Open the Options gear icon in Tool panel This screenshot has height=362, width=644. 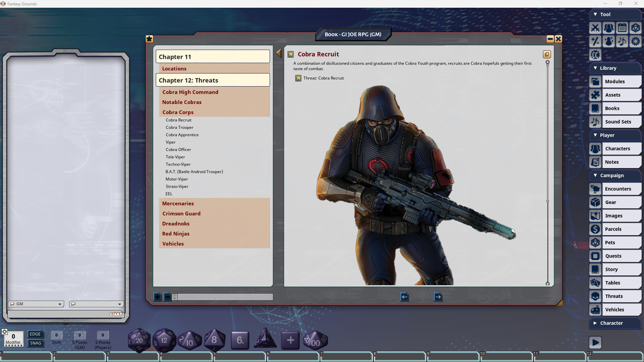point(636,41)
